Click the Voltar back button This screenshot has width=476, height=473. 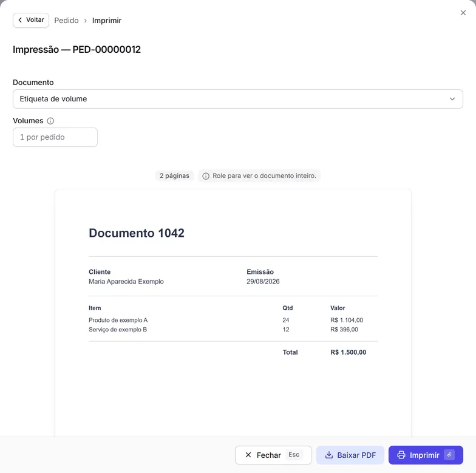[30, 21]
